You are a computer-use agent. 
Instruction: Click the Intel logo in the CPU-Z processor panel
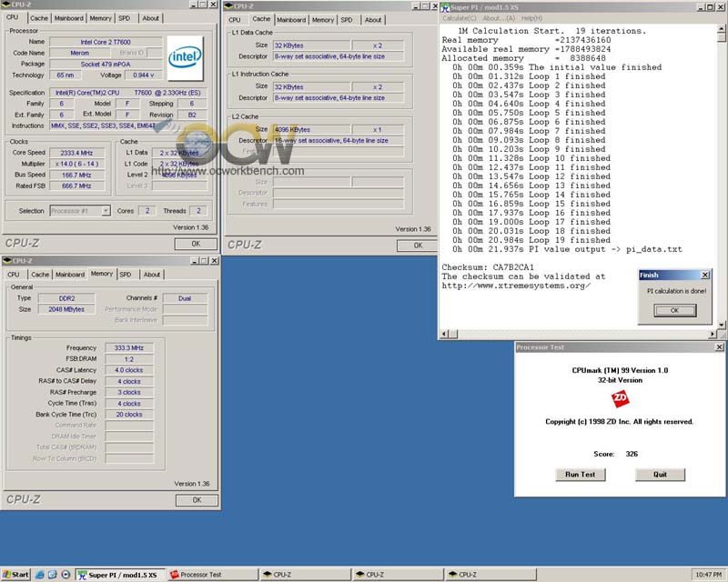[185, 58]
